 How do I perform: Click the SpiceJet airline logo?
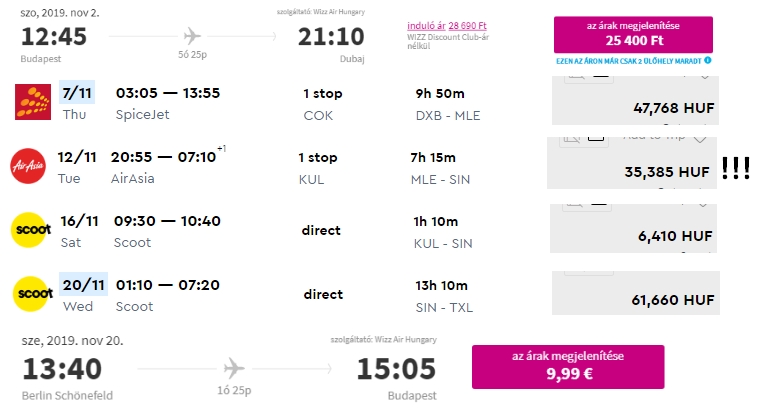(x=33, y=102)
